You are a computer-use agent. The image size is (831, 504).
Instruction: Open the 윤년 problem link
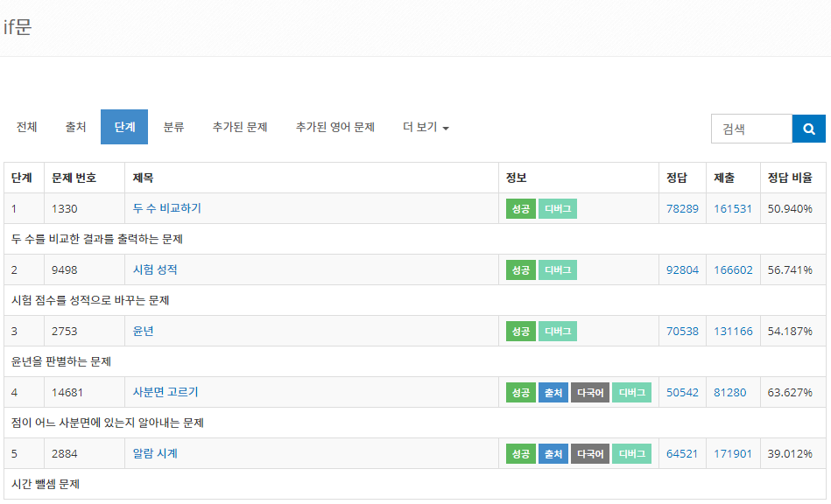143,332
